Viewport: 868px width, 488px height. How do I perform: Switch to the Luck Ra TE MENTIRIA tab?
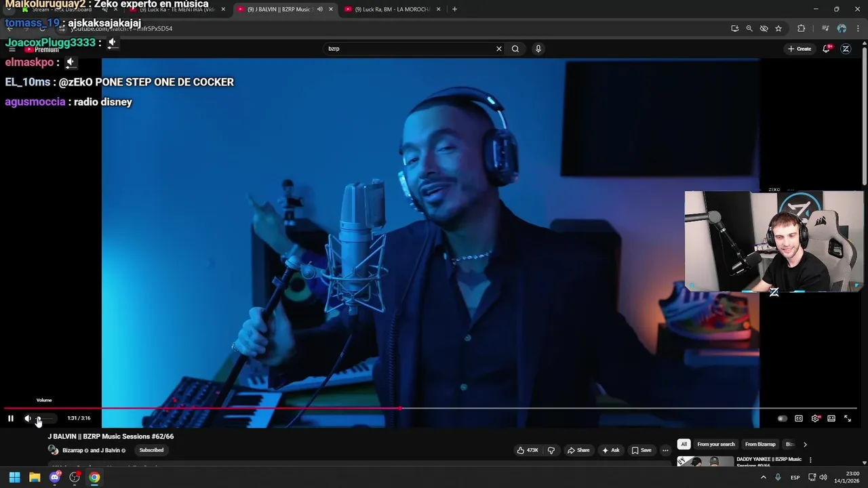[178, 9]
